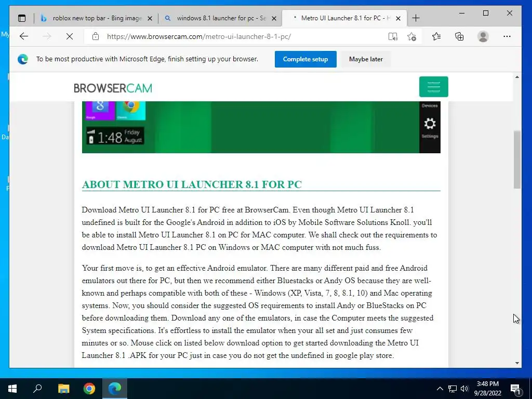Viewport: 532px width, 399px height.
Task: Open network status tray icon
Action: 453,389
